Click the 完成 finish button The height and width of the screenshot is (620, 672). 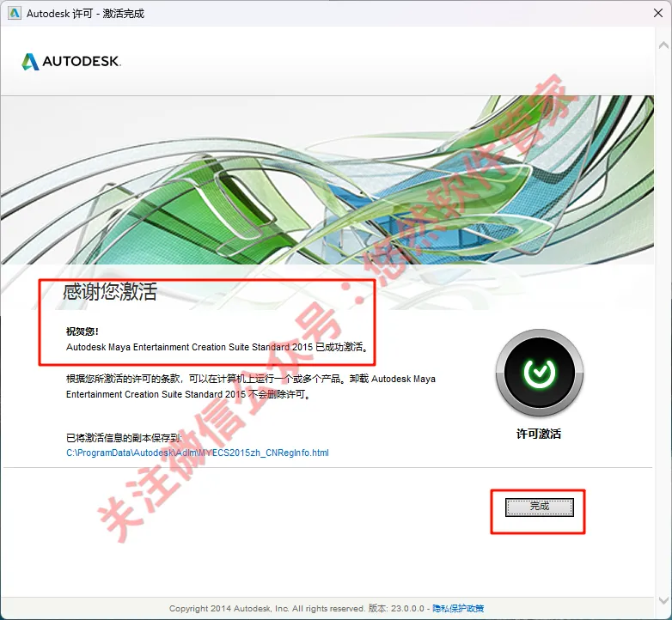click(539, 507)
